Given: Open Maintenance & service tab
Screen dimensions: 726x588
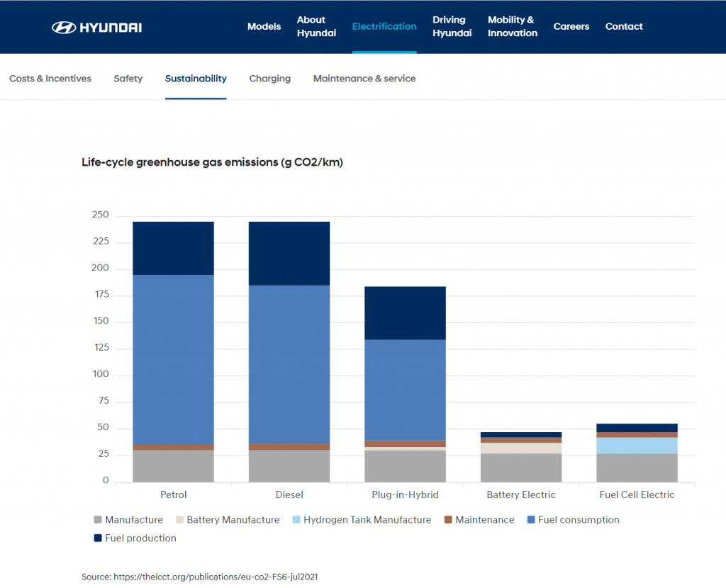Looking at the screenshot, I should pos(364,79).
